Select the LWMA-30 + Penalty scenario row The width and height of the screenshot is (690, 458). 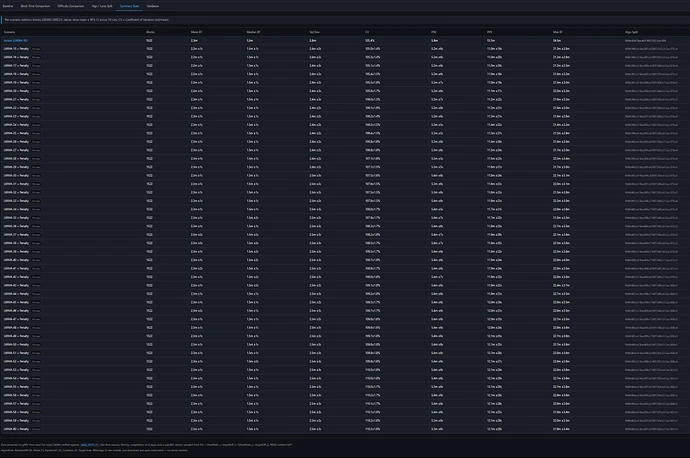pyautogui.click(x=345, y=176)
